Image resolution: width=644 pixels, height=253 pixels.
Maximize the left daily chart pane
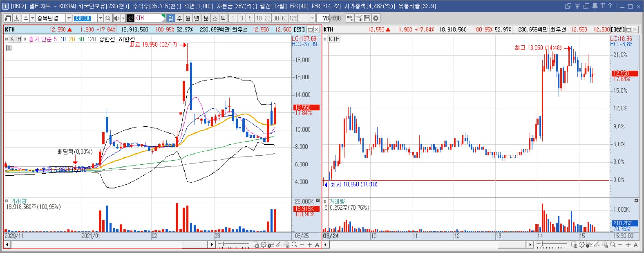pos(310,30)
